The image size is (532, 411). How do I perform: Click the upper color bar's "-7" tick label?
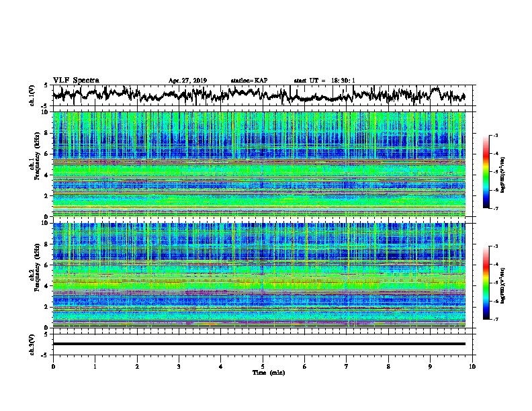click(x=496, y=208)
